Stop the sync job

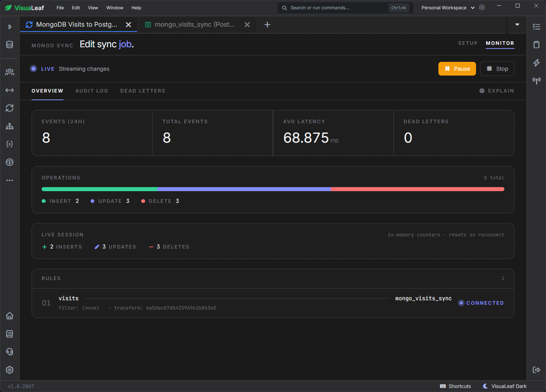coord(497,69)
